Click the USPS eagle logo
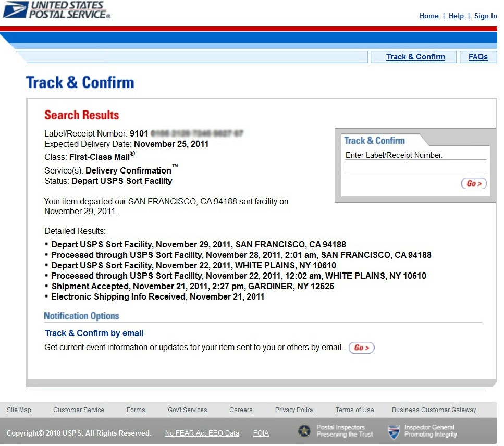Screen dimensions: 504x446 tap(16, 10)
